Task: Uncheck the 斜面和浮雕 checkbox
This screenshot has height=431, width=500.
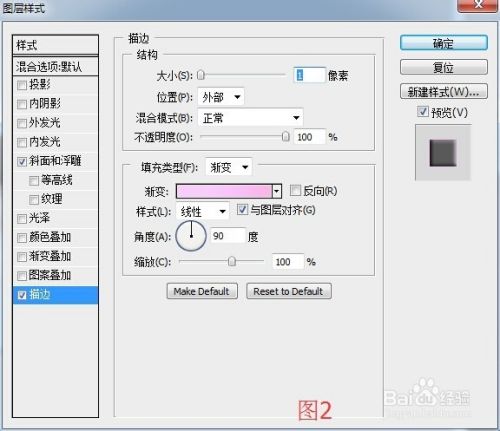Action: click(x=22, y=162)
